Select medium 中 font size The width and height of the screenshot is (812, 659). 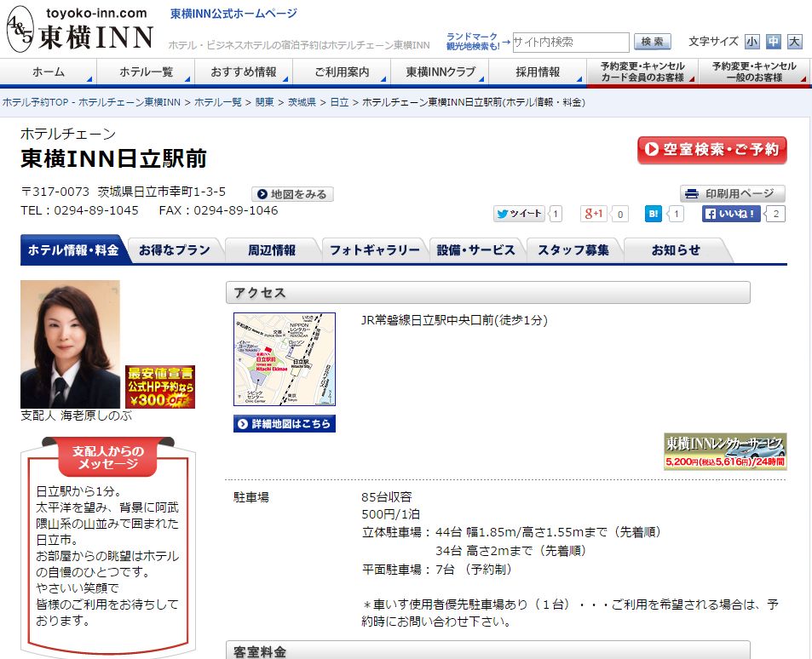pos(773,42)
